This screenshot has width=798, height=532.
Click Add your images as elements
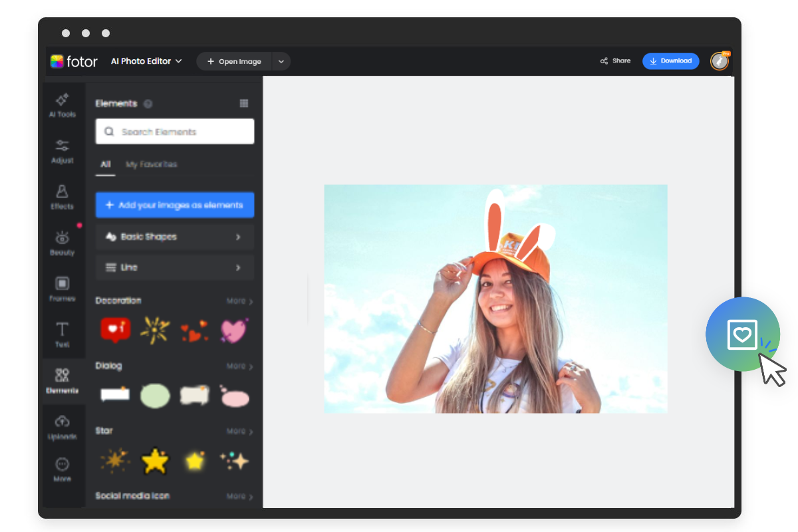pos(174,205)
